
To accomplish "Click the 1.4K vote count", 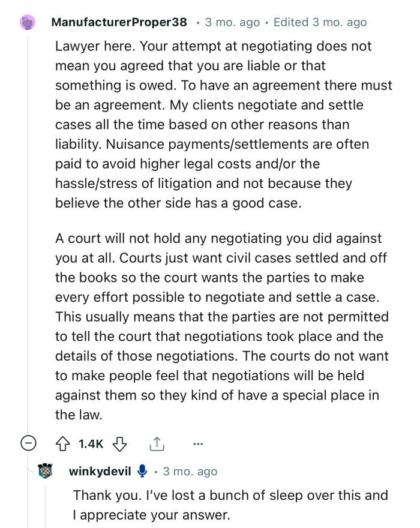I will pyautogui.click(x=91, y=444).
